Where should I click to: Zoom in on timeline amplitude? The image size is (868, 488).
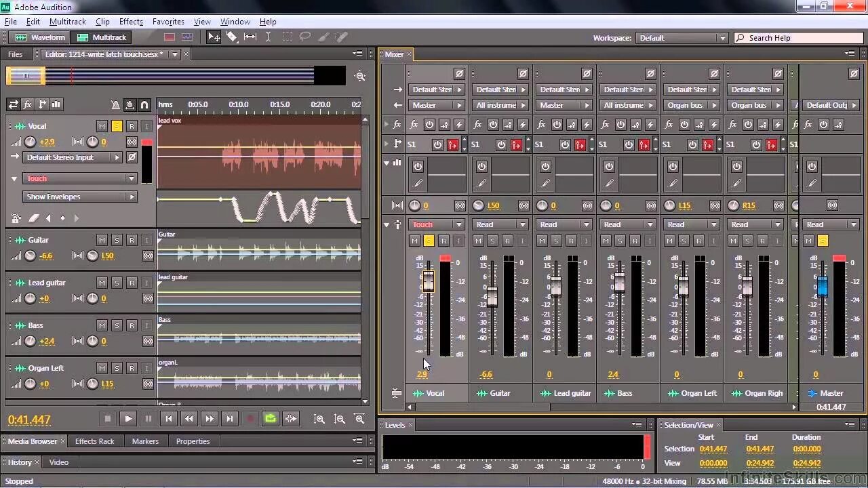(319, 419)
